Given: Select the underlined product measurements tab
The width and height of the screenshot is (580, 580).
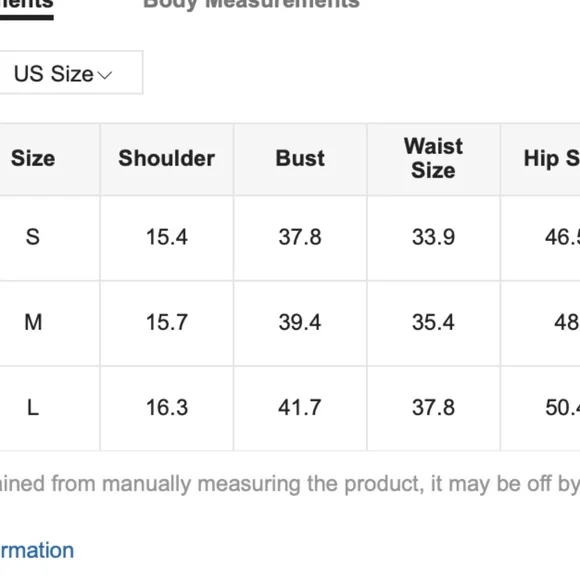Looking at the screenshot, I should click(27, 5).
